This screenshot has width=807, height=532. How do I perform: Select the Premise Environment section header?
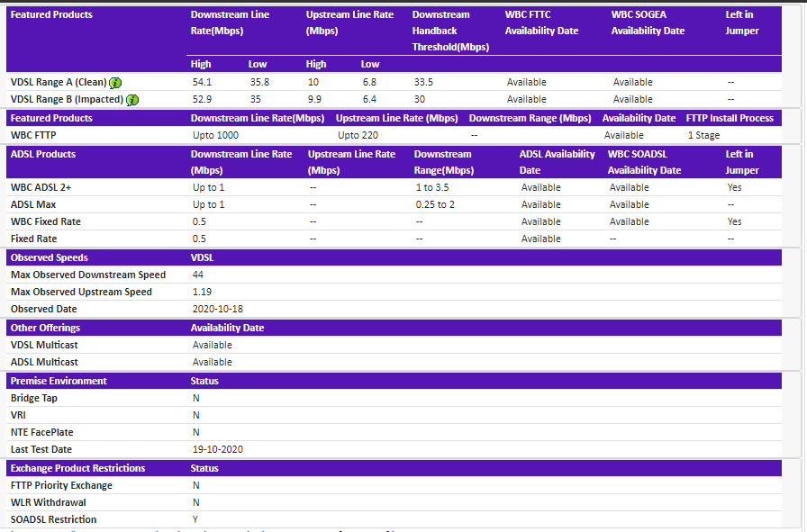pyautogui.click(x=59, y=381)
